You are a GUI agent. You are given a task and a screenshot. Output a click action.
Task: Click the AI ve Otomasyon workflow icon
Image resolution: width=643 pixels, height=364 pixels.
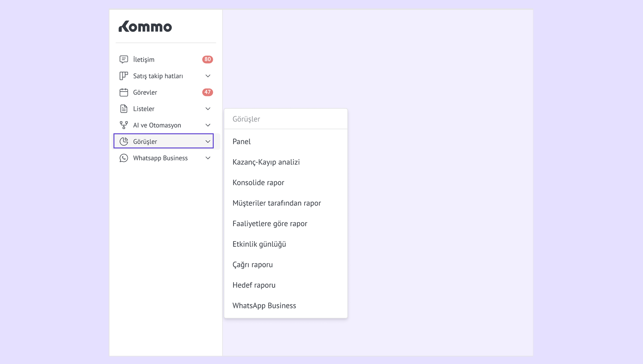coord(123,125)
